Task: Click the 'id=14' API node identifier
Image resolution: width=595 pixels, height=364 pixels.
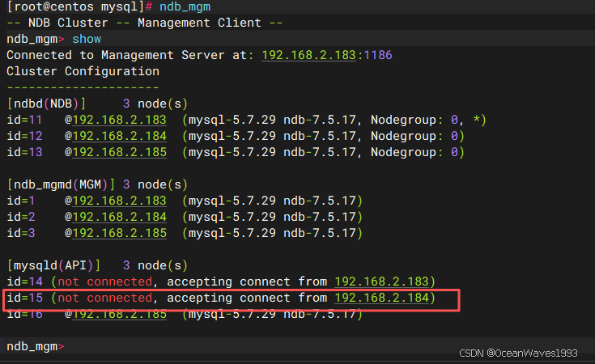Action: 24,281
